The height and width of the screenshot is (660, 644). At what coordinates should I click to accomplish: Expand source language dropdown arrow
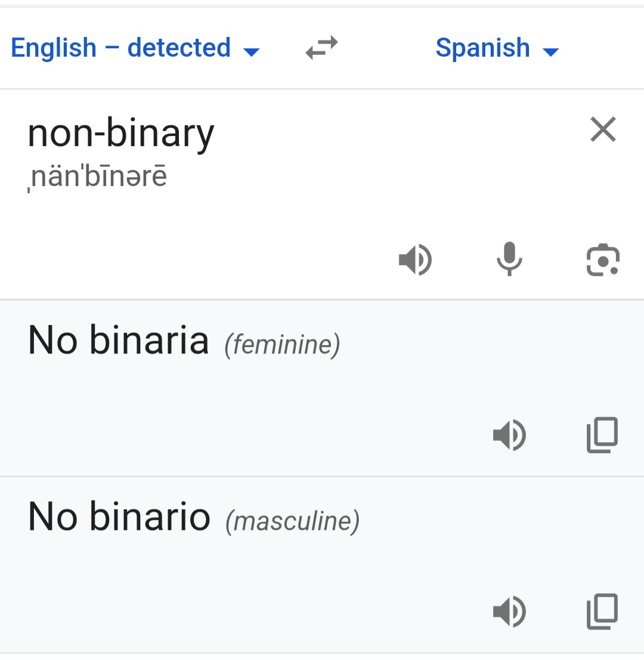click(252, 52)
